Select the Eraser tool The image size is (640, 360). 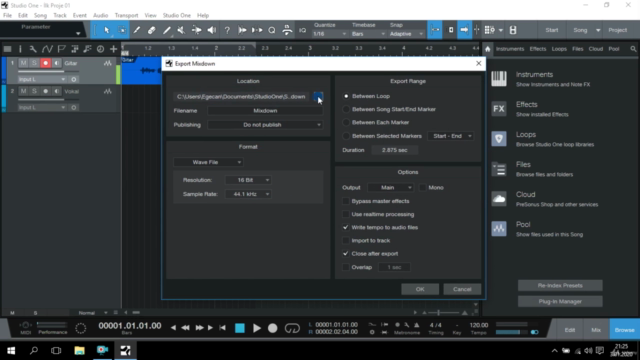point(151,30)
